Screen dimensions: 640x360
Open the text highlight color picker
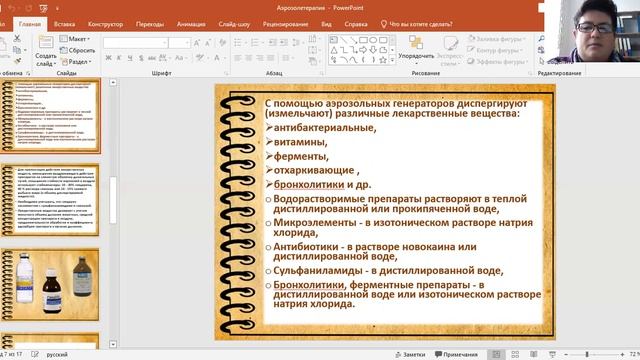201,58
